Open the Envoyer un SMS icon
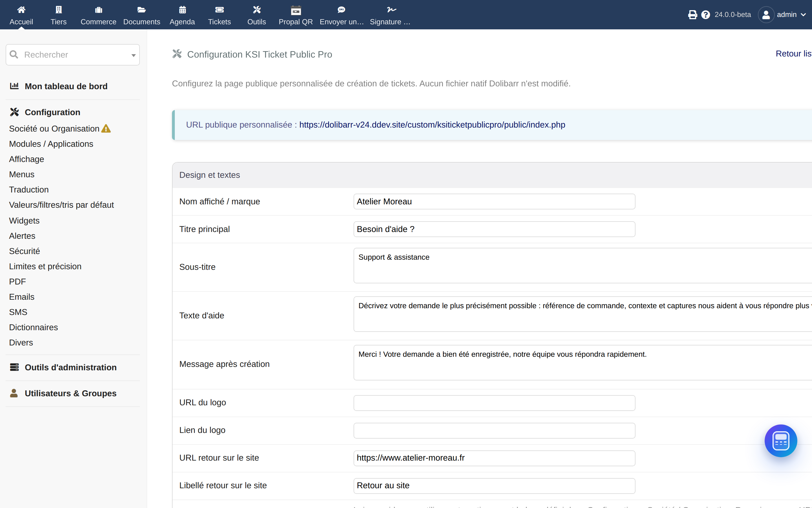Image resolution: width=812 pixels, height=508 pixels. (x=341, y=10)
